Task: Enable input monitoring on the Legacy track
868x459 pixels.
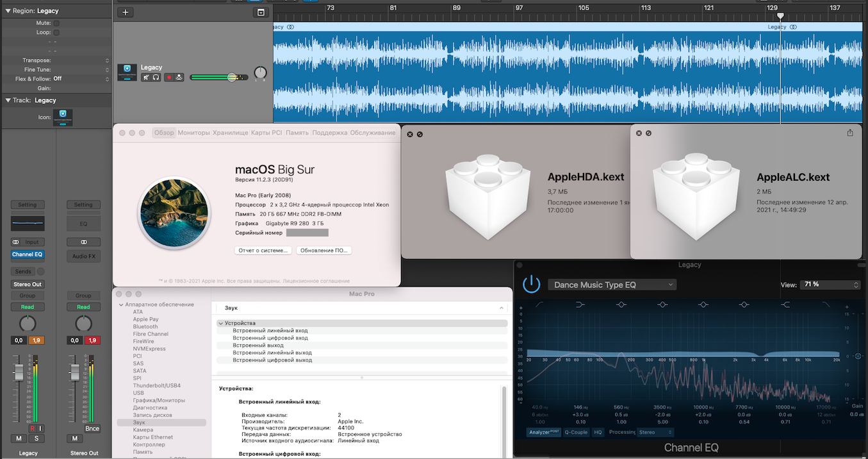Action: tap(179, 77)
